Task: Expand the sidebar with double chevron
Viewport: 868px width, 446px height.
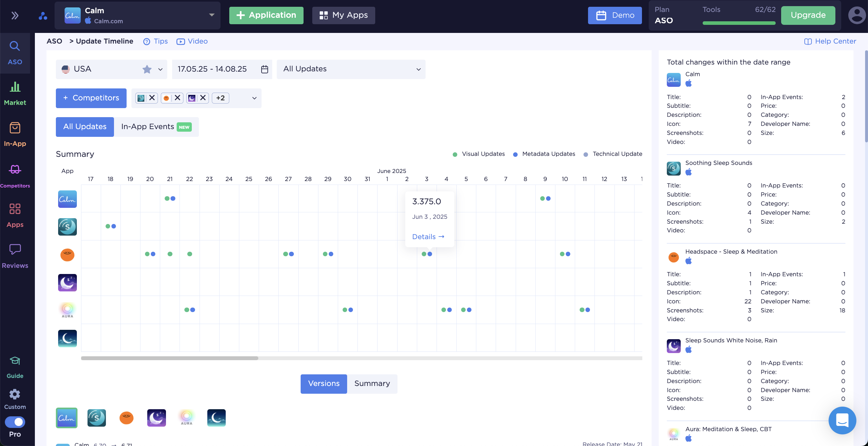Action: coord(15,15)
